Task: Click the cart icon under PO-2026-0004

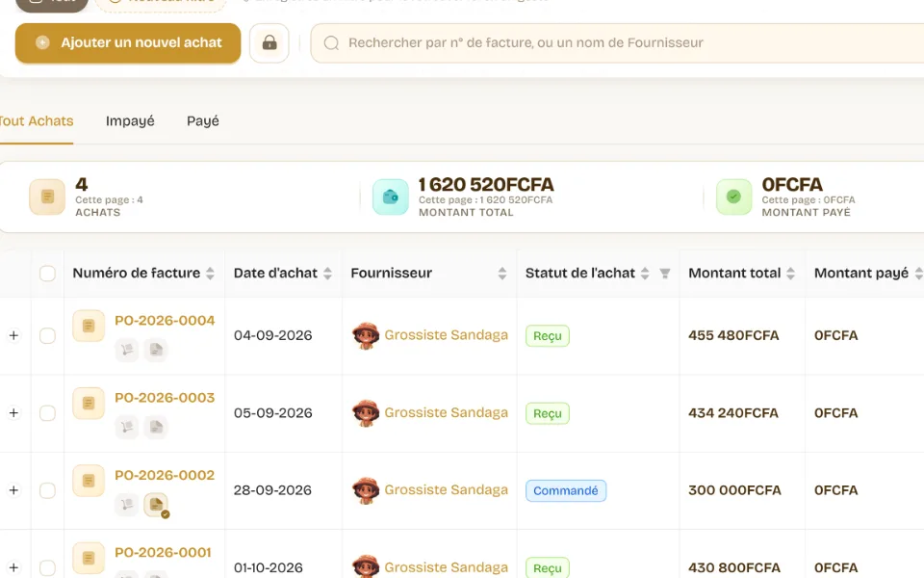Action: pyautogui.click(x=127, y=350)
